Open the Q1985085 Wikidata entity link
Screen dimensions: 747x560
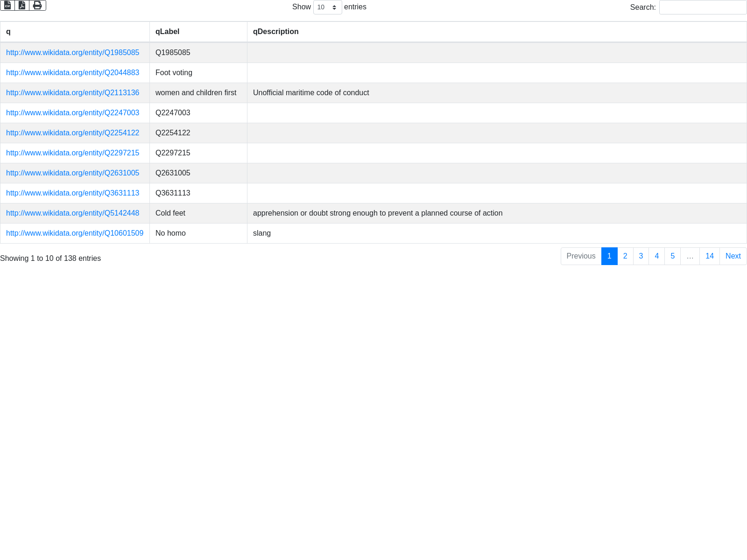[72, 53]
